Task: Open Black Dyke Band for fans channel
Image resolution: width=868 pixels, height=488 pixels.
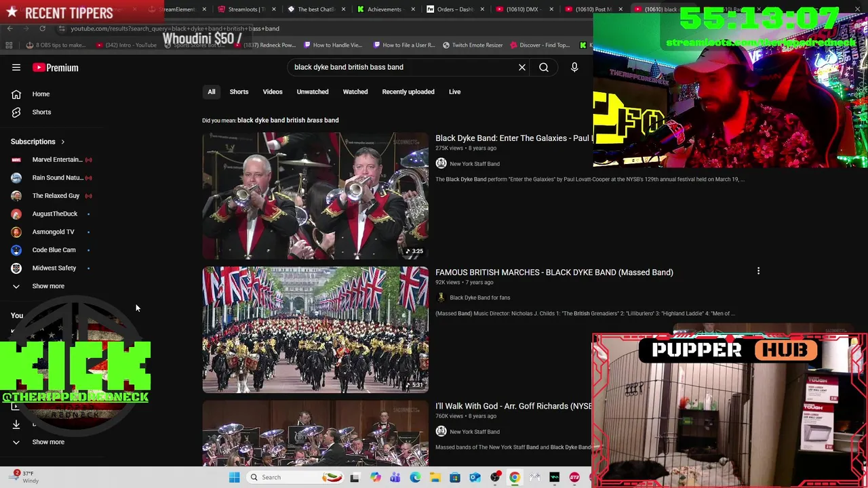Action: tap(479, 298)
